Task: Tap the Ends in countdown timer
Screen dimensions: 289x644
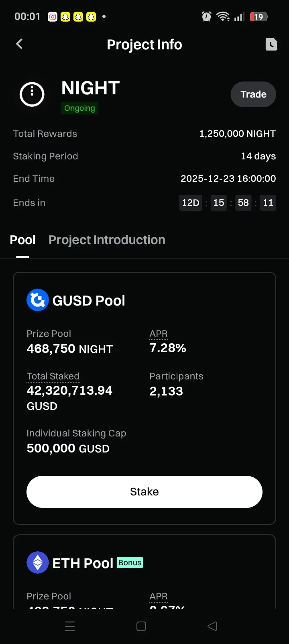Action: 227,203
